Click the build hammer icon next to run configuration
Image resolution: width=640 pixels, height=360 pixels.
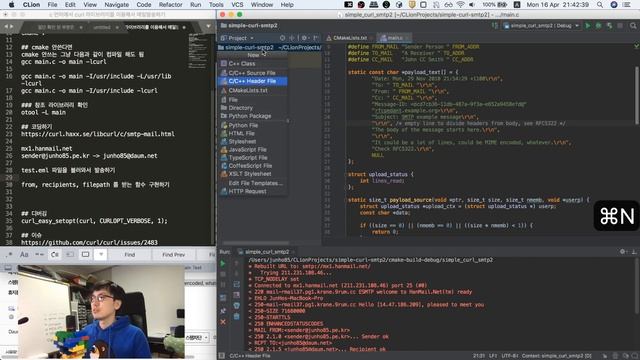point(495,26)
